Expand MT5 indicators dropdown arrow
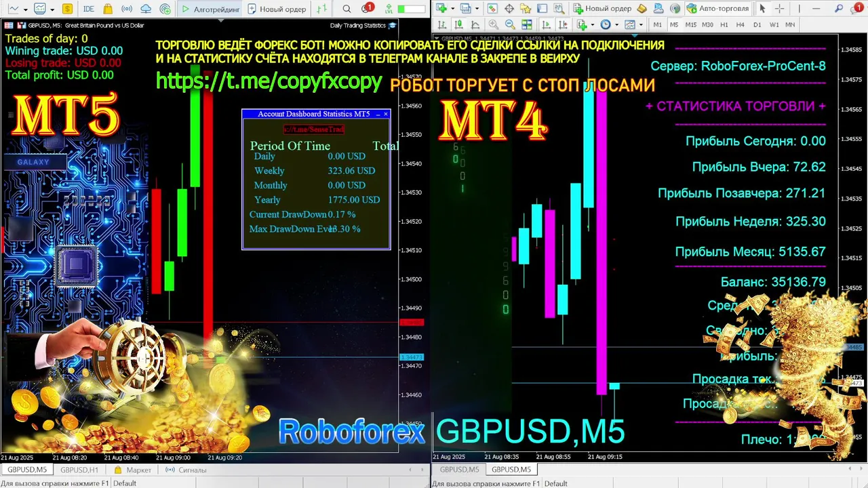Screen dimensions: 868x488 (52, 9)
